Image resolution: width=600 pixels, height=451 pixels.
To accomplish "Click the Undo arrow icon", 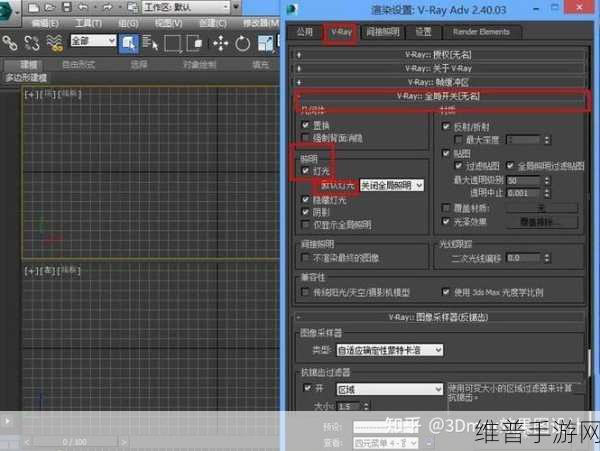I will [83, 7].
